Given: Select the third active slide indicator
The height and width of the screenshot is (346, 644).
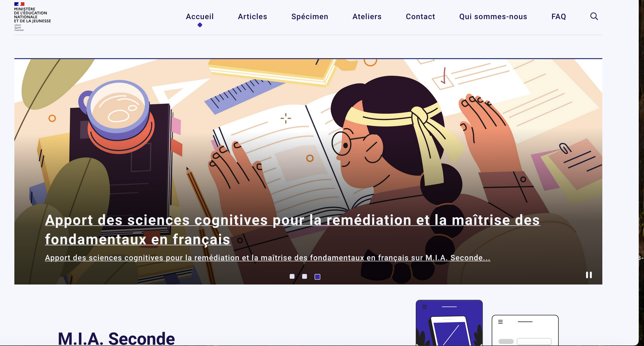Looking at the screenshot, I should coord(317,277).
